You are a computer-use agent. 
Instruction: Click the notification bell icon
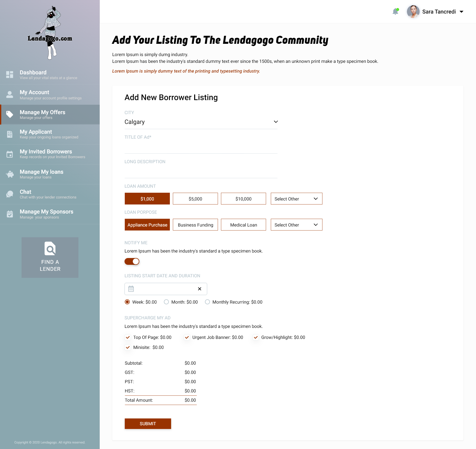pyautogui.click(x=395, y=12)
